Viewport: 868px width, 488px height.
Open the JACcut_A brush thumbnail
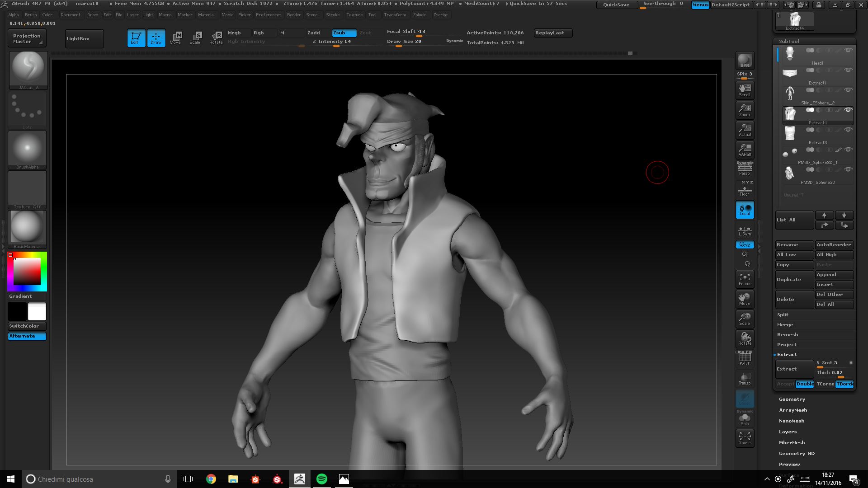click(28, 70)
